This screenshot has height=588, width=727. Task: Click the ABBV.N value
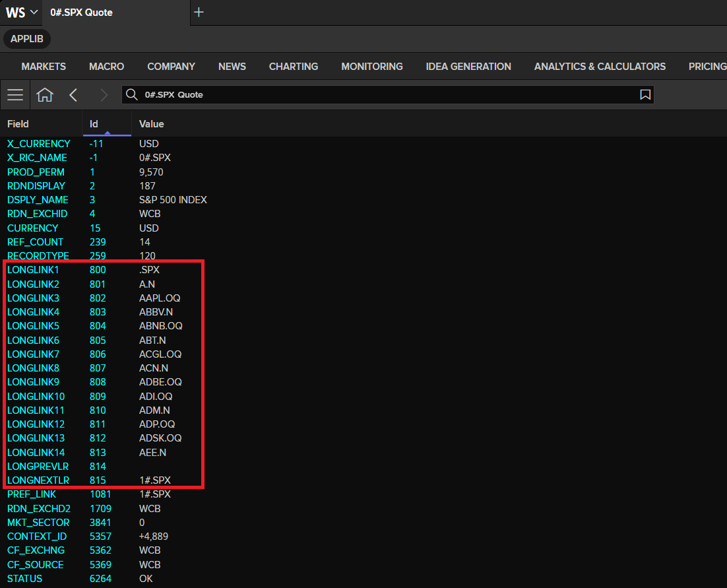point(156,312)
